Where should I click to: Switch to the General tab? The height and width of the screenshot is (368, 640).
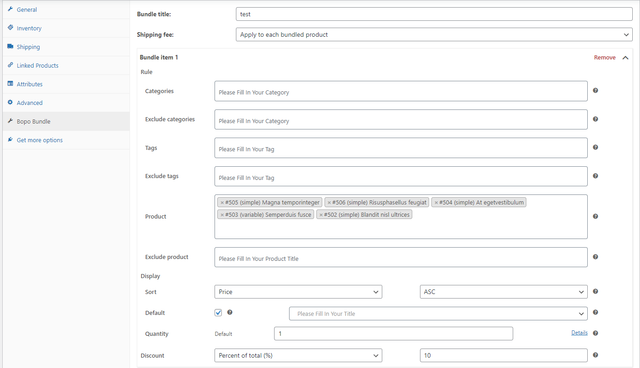(x=66, y=9)
